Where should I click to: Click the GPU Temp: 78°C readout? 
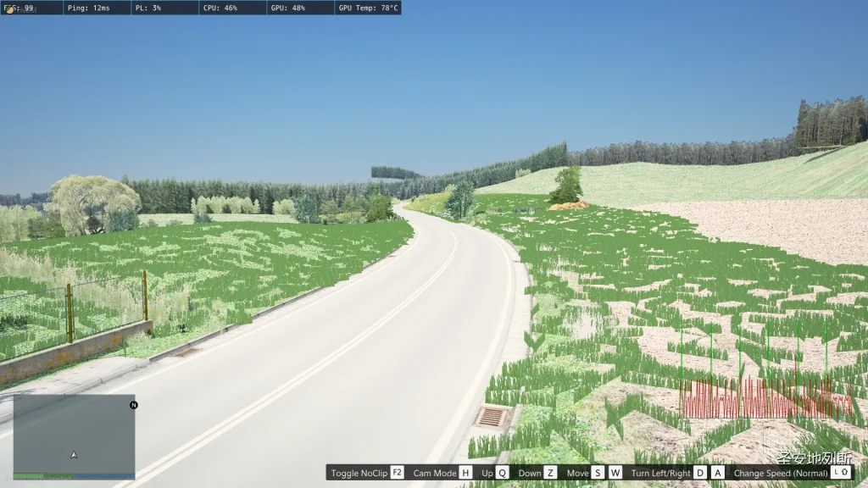tap(368, 8)
